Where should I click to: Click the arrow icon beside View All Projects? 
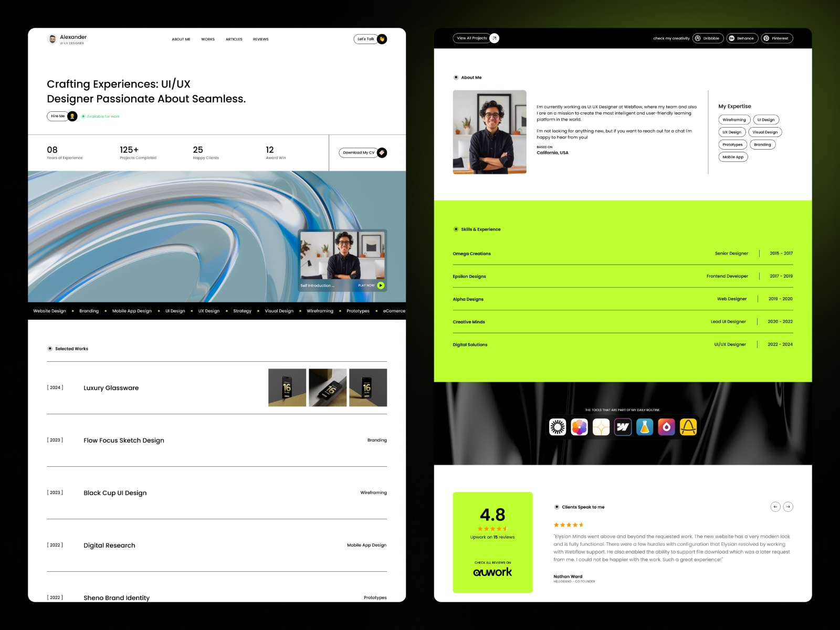[494, 38]
